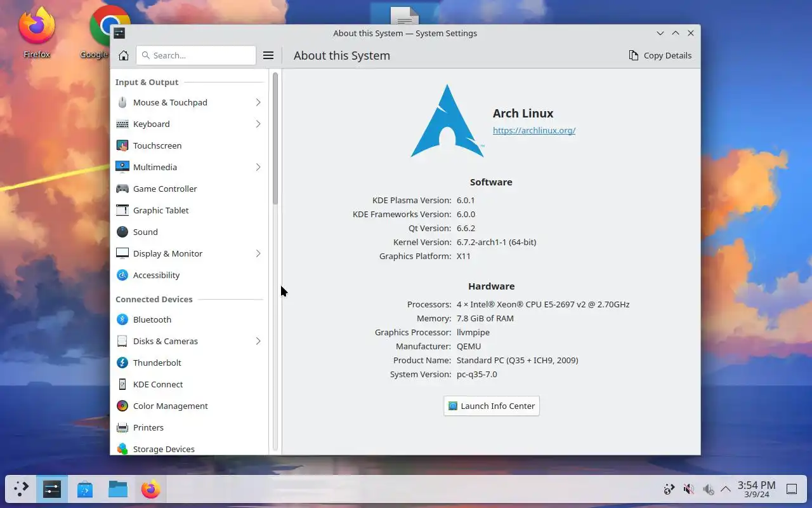Click Firefox icon in the taskbar
This screenshot has width=812, height=508.
pos(151,489)
